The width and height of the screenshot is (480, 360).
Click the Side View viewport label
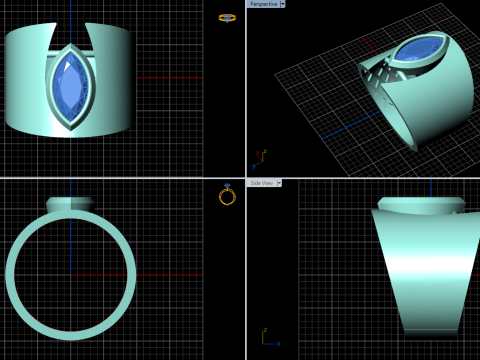point(261,183)
